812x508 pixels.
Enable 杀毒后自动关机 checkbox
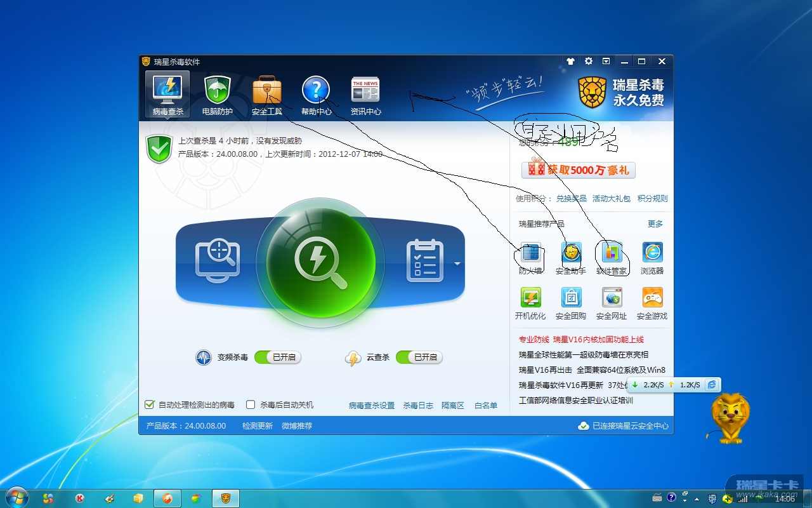[251, 404]
